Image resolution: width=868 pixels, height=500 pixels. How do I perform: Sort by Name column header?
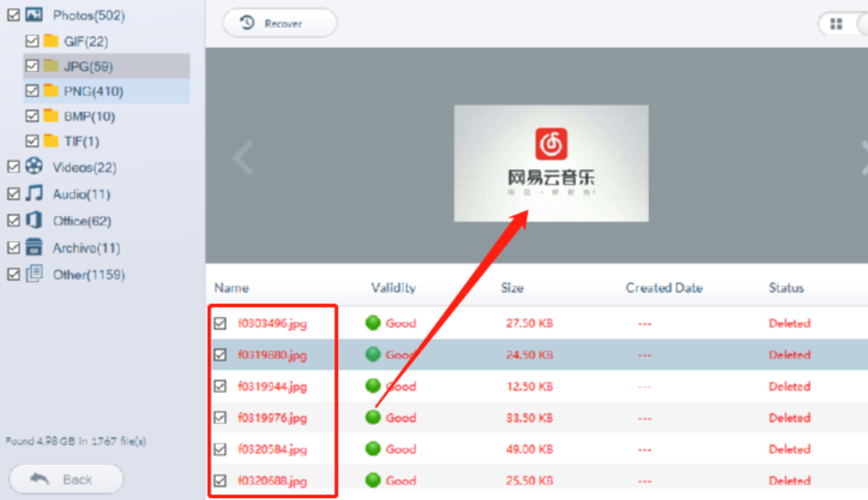(x=232, y=287)
